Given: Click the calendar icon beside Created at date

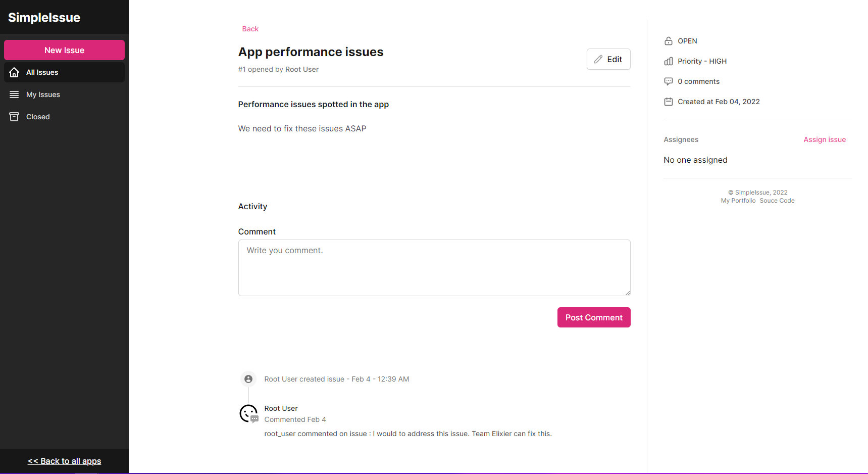Looking at the screenshot, I should click(669, 102).
